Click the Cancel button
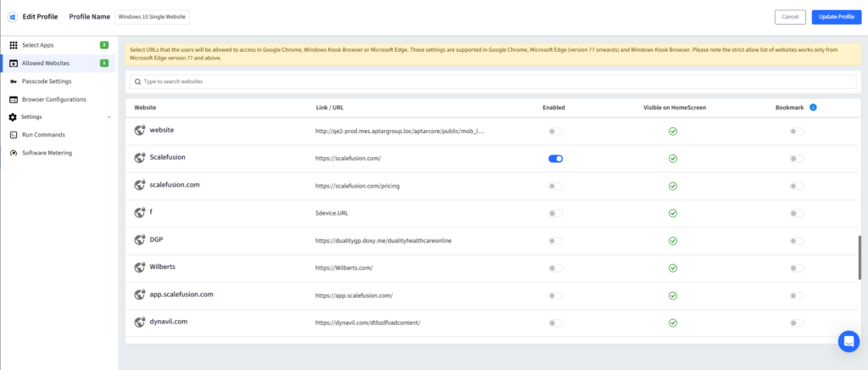The image size is (868, 370). pos(790,17)
